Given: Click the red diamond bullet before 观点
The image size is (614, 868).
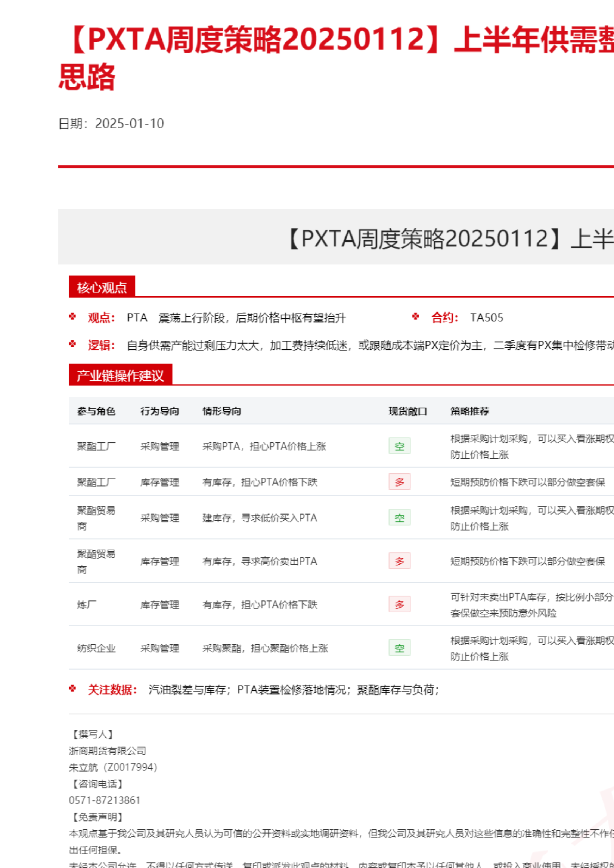Looking at the screenshot, I should 72,317.
